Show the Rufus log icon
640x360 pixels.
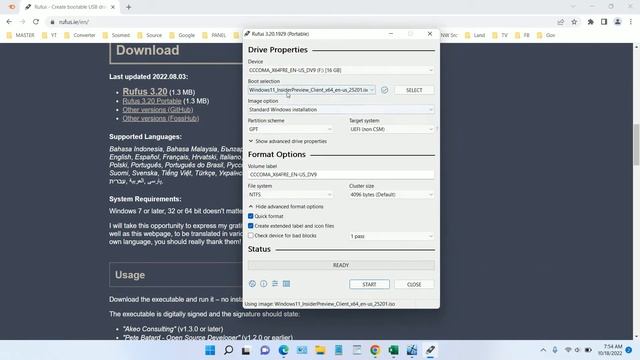(287, 284)
